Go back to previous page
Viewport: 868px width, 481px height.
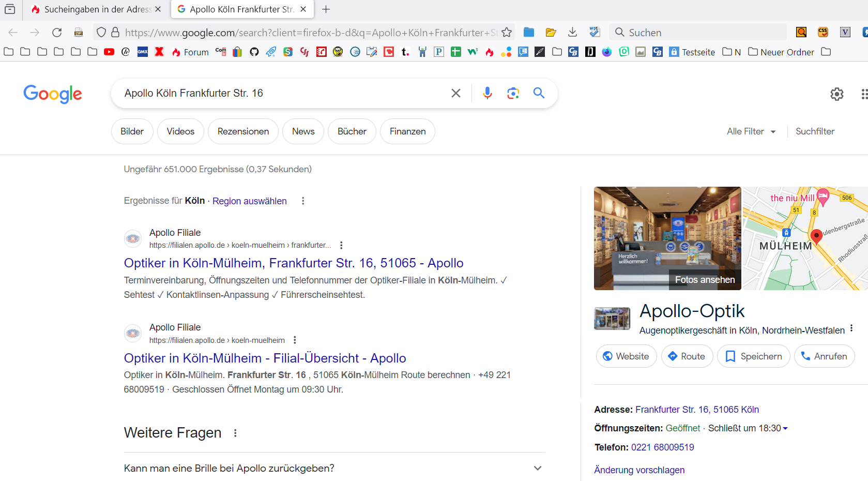pos(13,33)
